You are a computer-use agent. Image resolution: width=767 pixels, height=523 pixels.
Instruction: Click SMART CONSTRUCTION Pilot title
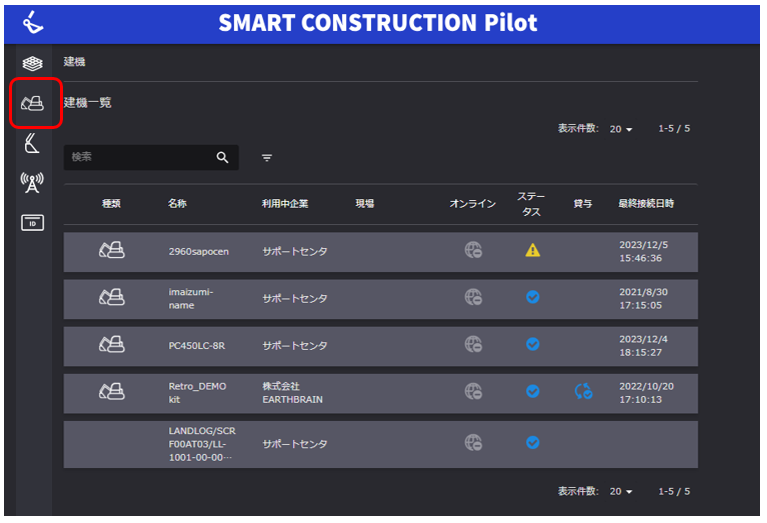pos(378,23)
